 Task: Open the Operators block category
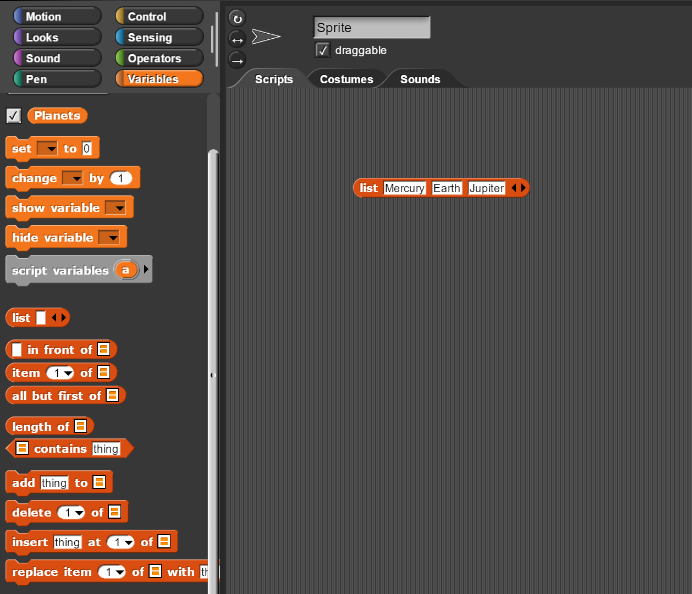pos(158,59)
